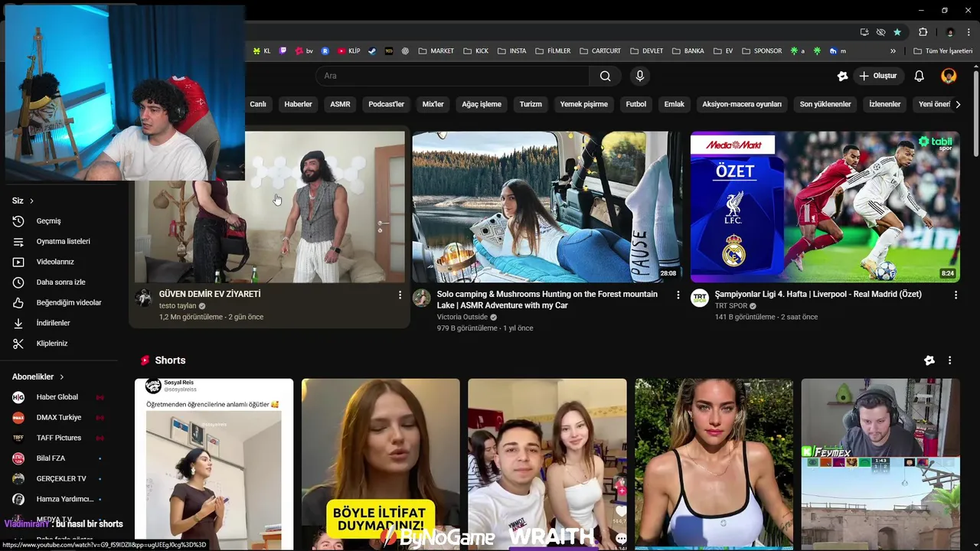The image size is (980, 551).
Task: Open three-dot menu for Şampiyonlar Ligi video
Action: point(955,295)
